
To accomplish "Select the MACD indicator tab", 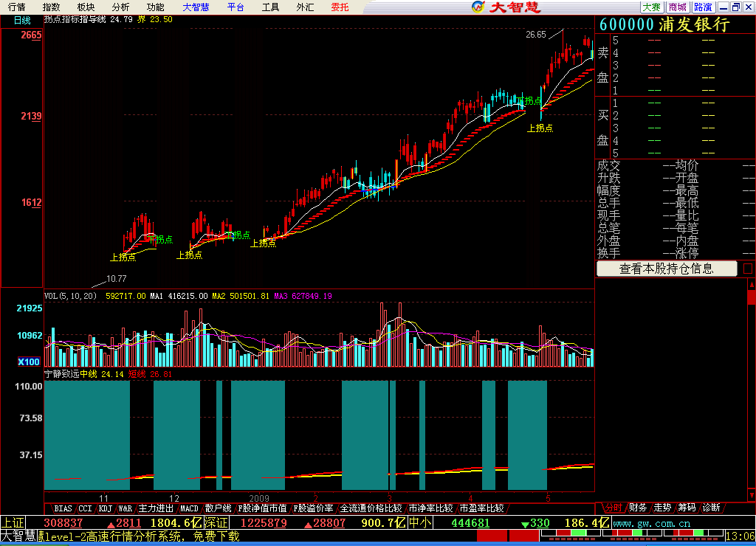I will [x=189, y=508].
